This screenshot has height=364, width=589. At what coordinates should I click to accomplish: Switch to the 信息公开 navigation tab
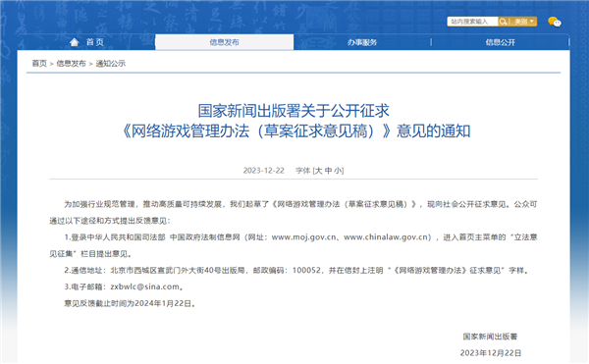tap(500, 42)
